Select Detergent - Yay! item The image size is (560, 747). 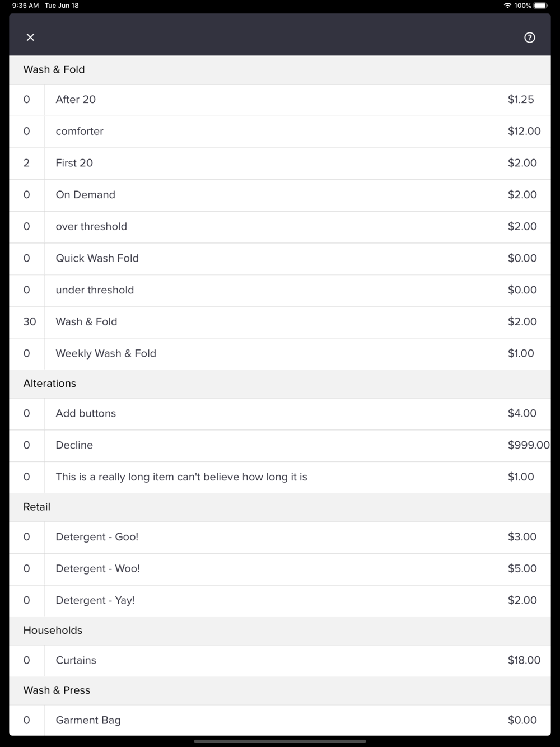[x=280, y=600]
